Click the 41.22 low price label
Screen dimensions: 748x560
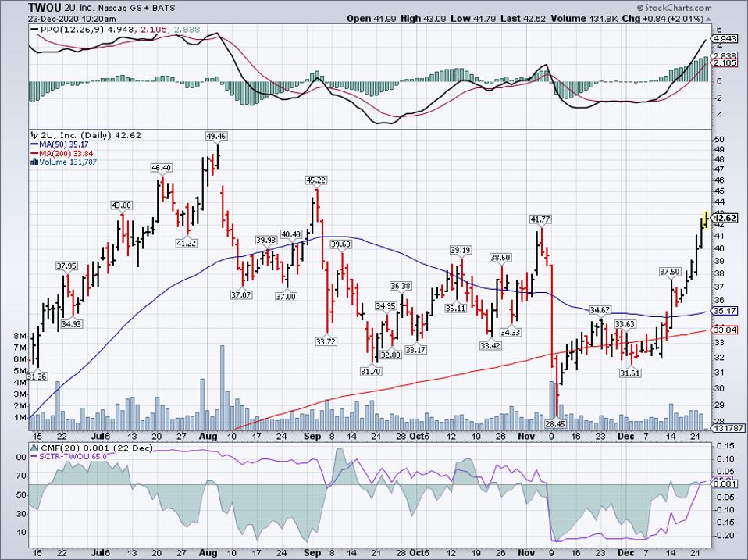click(187, 243)
